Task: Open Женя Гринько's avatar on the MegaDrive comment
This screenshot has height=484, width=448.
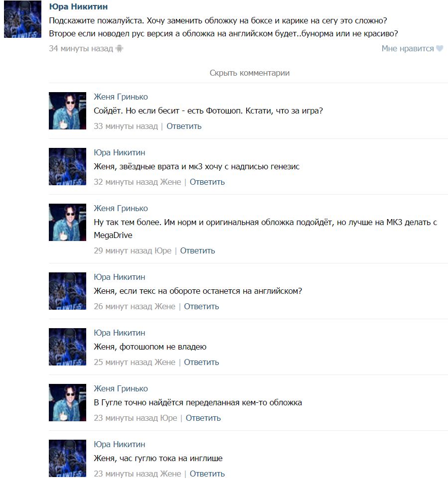Action: coord(67,222)
